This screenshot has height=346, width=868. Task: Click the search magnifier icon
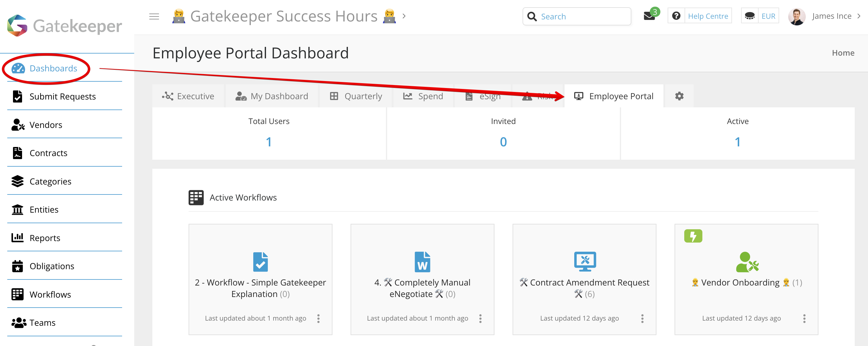(532, 16)
